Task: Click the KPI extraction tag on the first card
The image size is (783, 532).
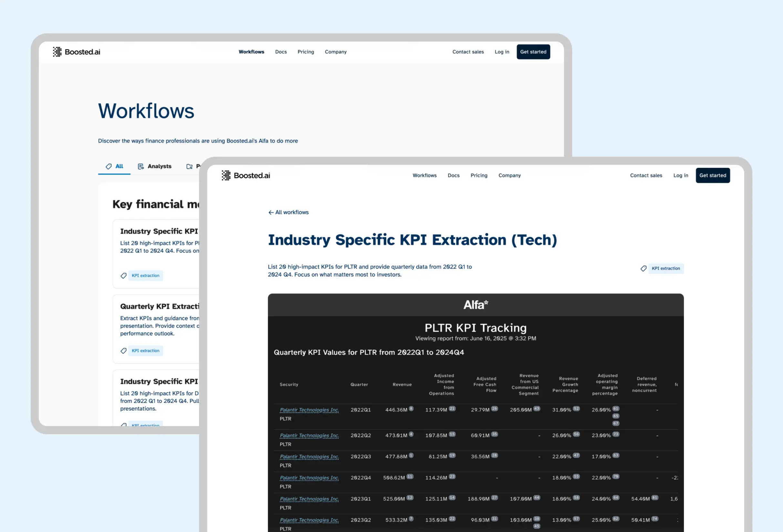Action: [x=145, y=276]
